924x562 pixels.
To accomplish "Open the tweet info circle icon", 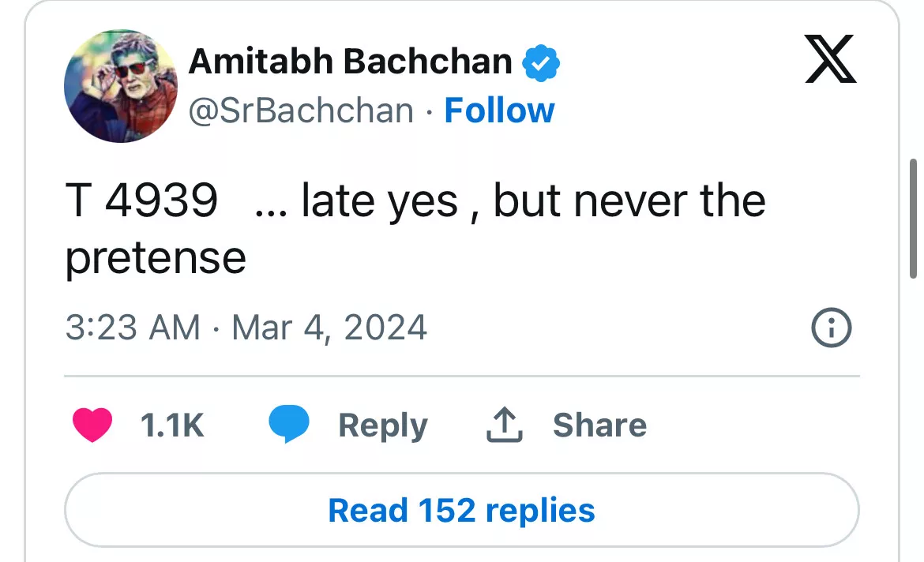I will click(832, 328).
